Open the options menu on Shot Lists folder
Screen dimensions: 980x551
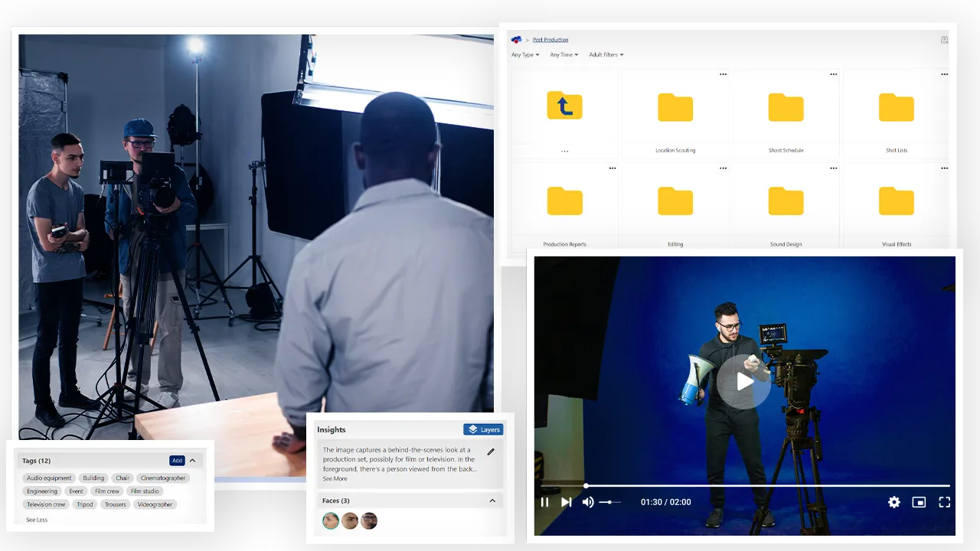click(x=944, y=73)
